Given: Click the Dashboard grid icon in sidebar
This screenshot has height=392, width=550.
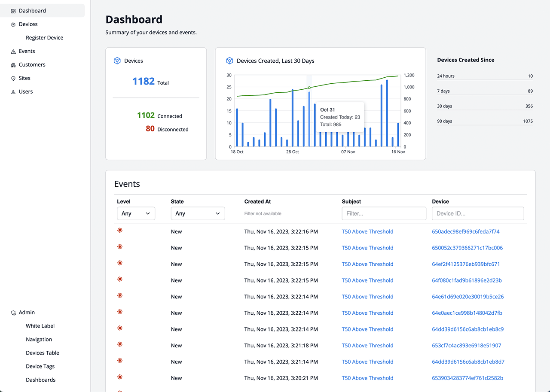Looking at the screenshot, I should point(13,11).
